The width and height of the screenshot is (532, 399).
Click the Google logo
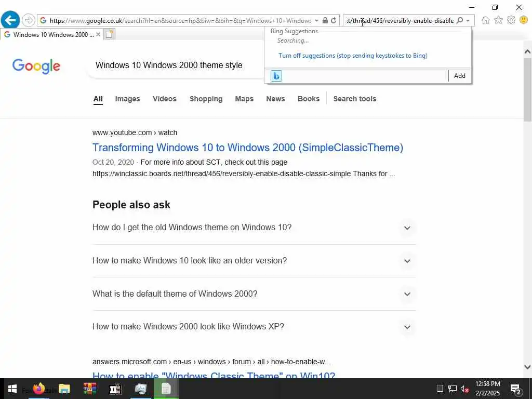[36, 66]
